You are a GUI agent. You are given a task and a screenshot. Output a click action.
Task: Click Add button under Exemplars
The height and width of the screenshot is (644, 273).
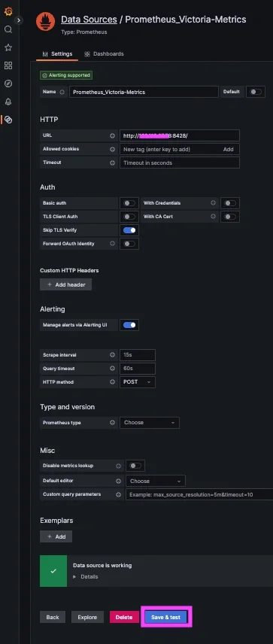coord(56,536)
